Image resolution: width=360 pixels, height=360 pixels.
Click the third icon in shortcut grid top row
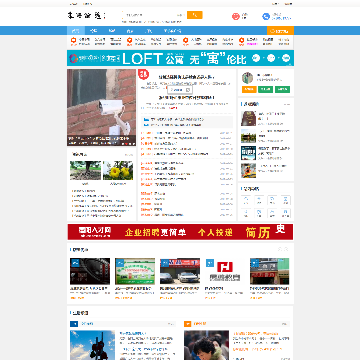click(x=272, y=200)
